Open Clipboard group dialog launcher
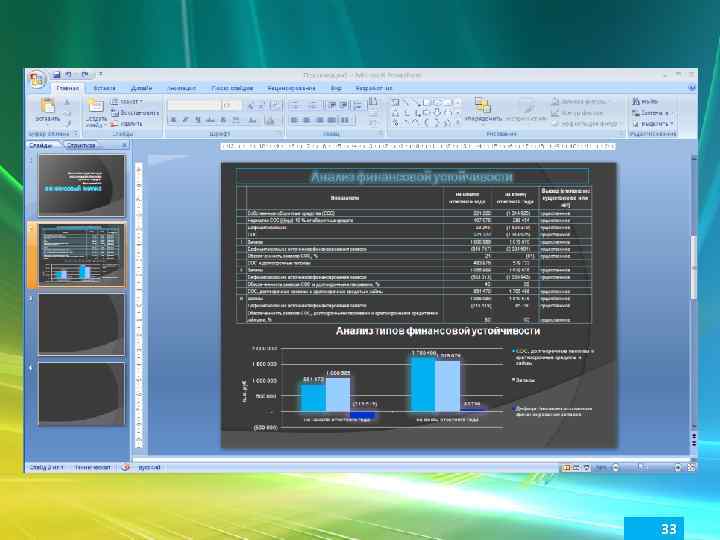 (x=76, y=134)
